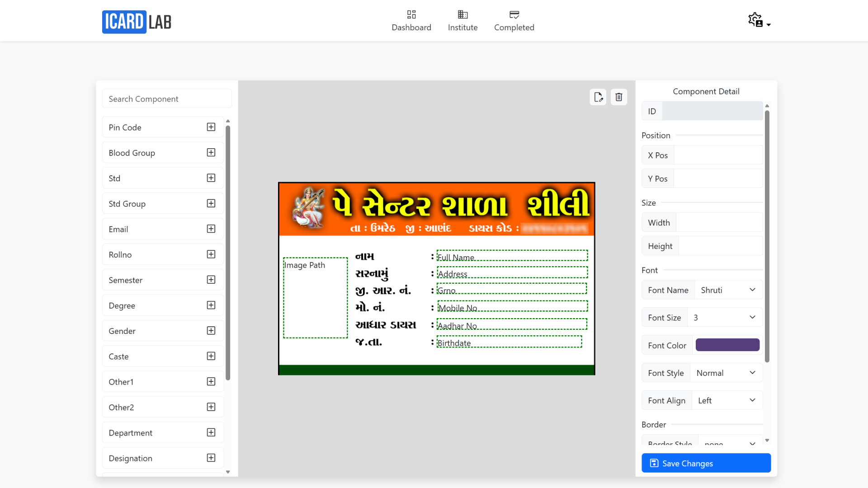Screen dimensions: 868x488
Task: Click the detail panel scroll-up arrow
Action: [x=767, y=106]
